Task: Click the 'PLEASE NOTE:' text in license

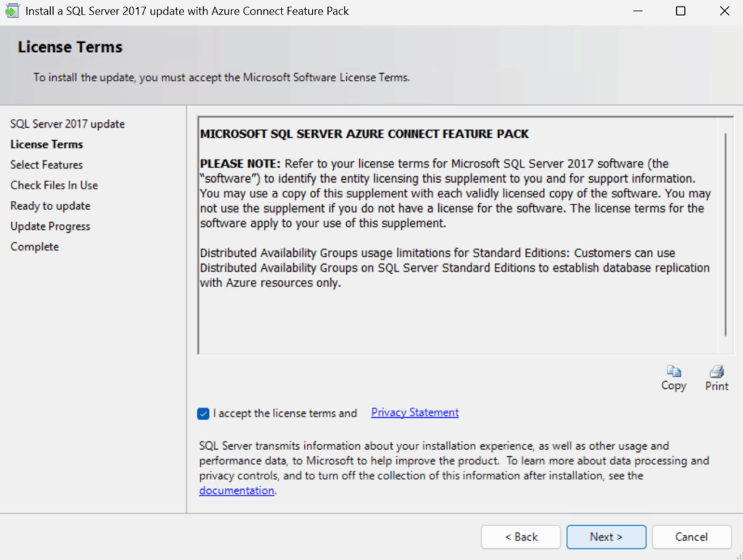Action: (240, 163)
